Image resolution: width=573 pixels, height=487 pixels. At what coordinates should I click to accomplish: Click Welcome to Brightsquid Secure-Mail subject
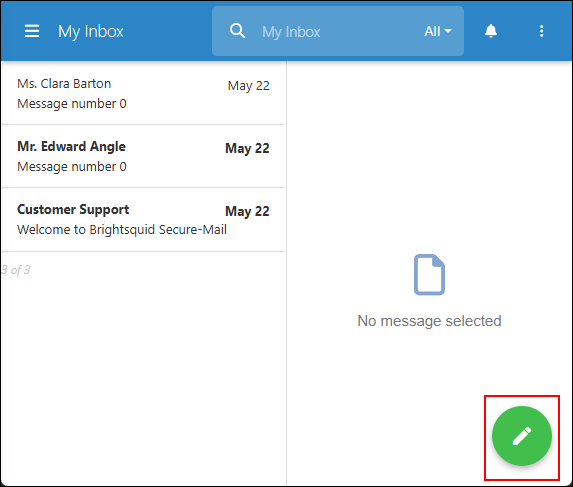(x=122, y=229)
